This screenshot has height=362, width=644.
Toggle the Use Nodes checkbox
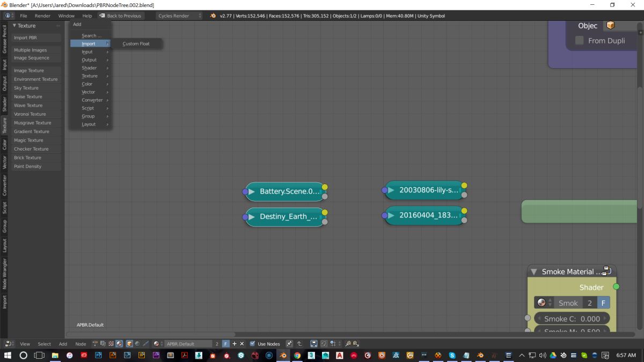(x=252, y=344)
